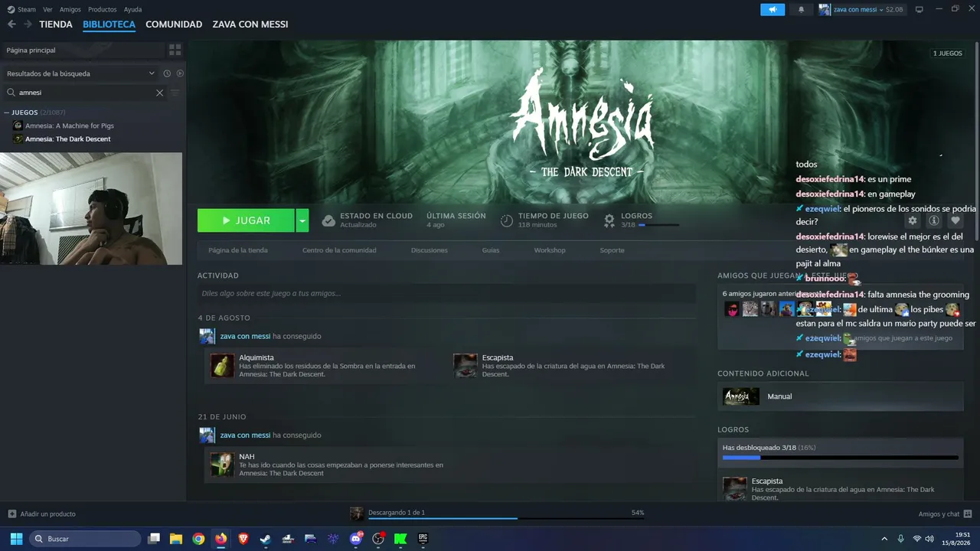Show game info panel

934,220
